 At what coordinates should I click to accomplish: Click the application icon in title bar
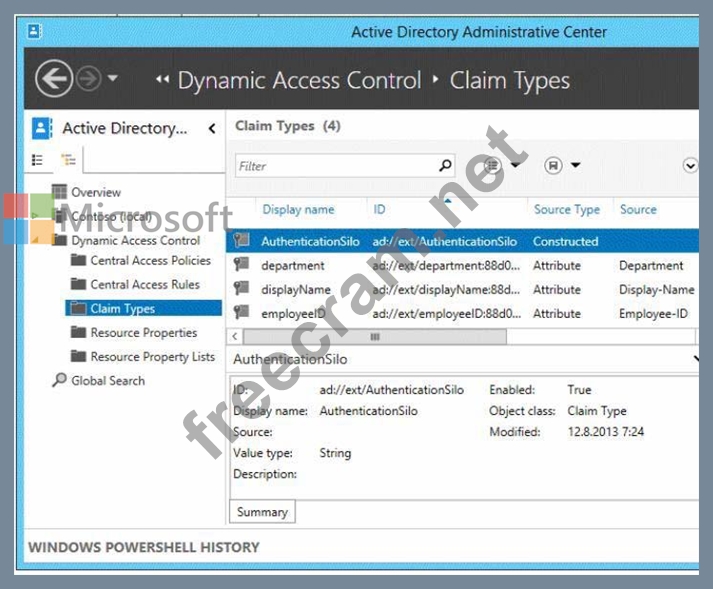point(35,31)
